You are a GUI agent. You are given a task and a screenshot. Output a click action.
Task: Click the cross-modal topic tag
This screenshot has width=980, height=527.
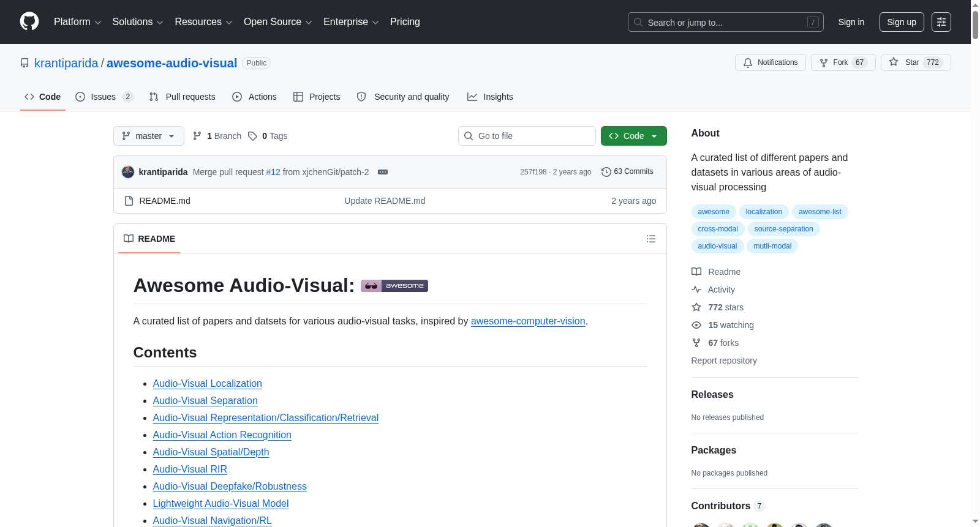718,229
